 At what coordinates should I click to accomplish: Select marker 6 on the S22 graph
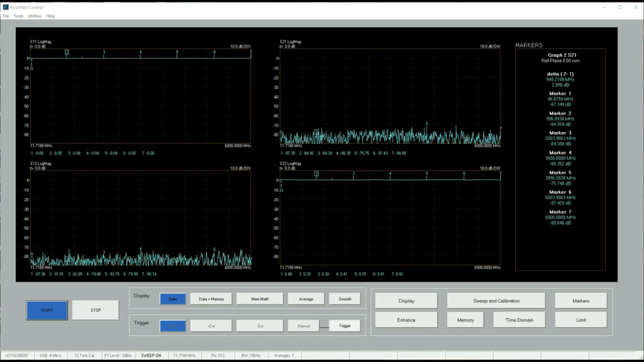tap(463, 174)
